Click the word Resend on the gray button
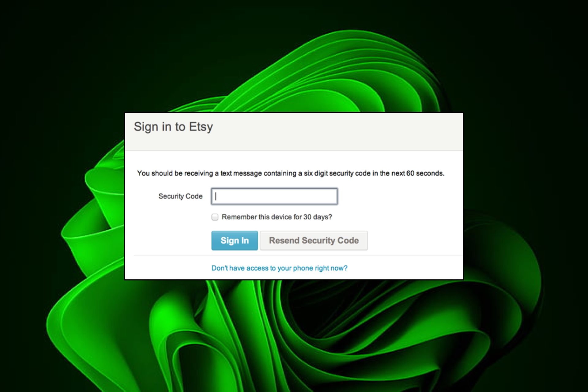The height and width of the screenshot is (392, 588). 284,240
